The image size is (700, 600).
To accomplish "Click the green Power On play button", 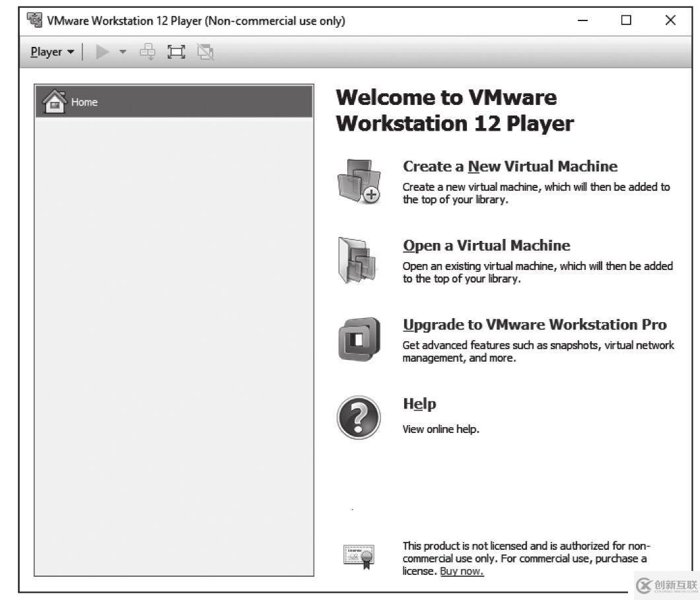I will [102, 51].
